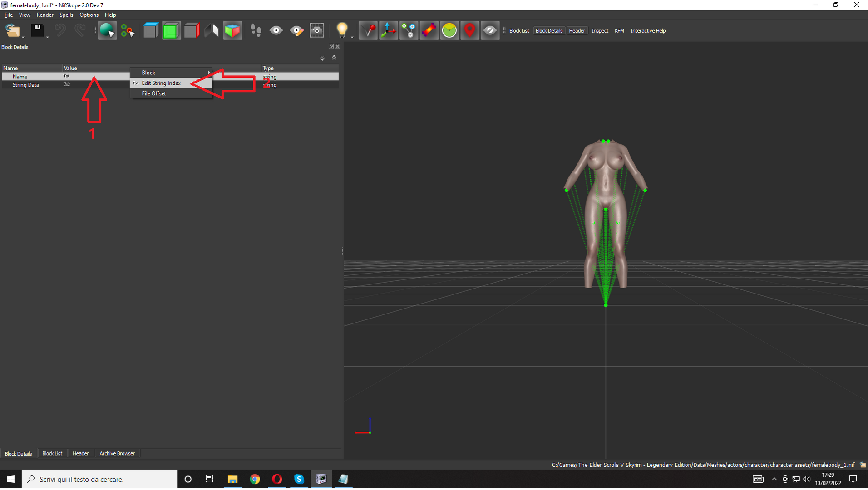This screenshot has height=490, width=868.
Task: Expand all rows with double-down chevron
Action: coord(322,58)
